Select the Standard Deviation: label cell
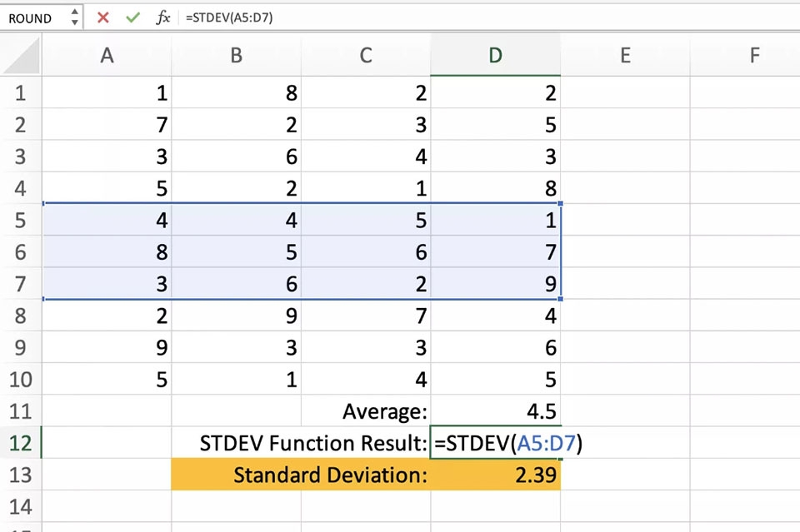 [x=367, y=475]
